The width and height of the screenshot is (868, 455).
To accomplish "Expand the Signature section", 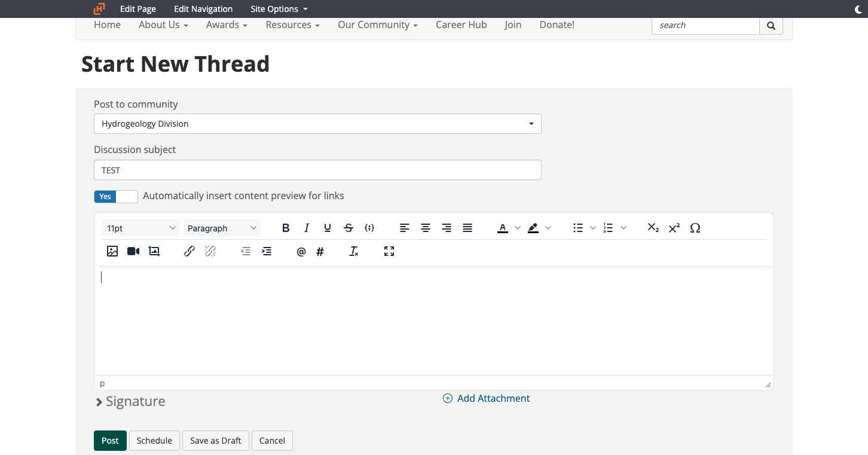I will click(x=130, y=402).
